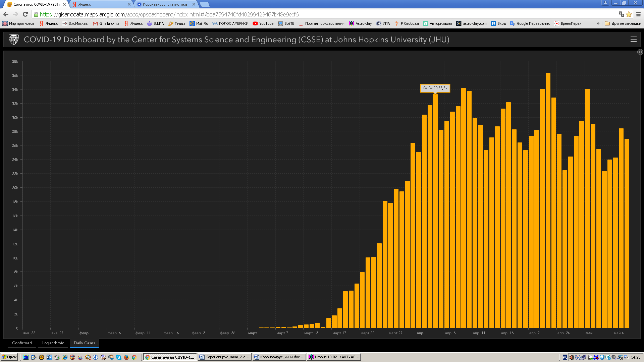
Task: Bookmark page using the star icon
Action: coord(629,14)
